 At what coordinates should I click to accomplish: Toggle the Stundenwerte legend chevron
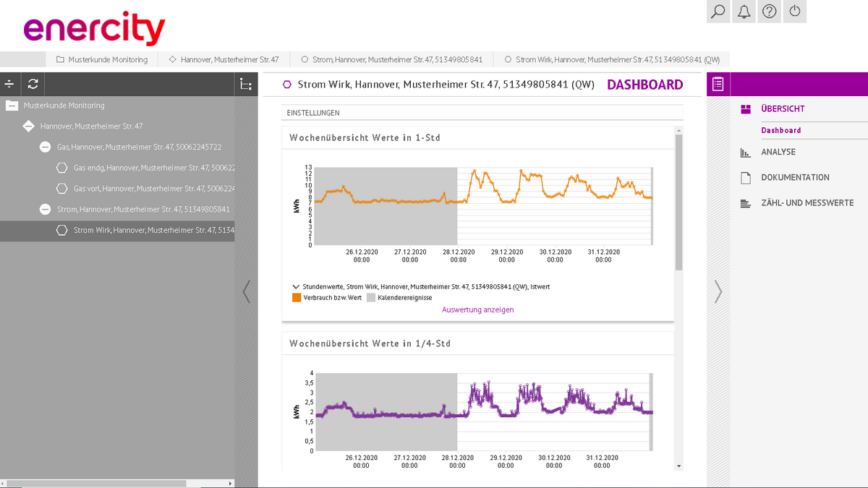point(296,287)
